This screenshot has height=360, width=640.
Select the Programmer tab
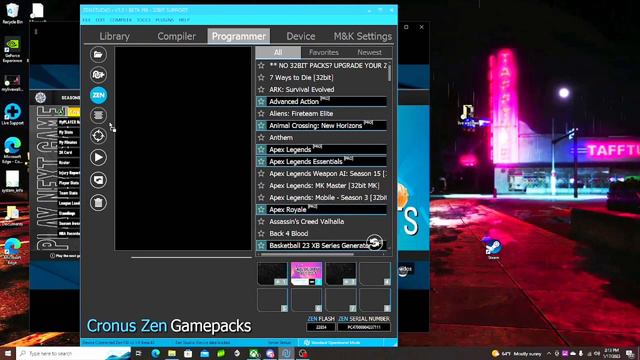tap(238, 36)
